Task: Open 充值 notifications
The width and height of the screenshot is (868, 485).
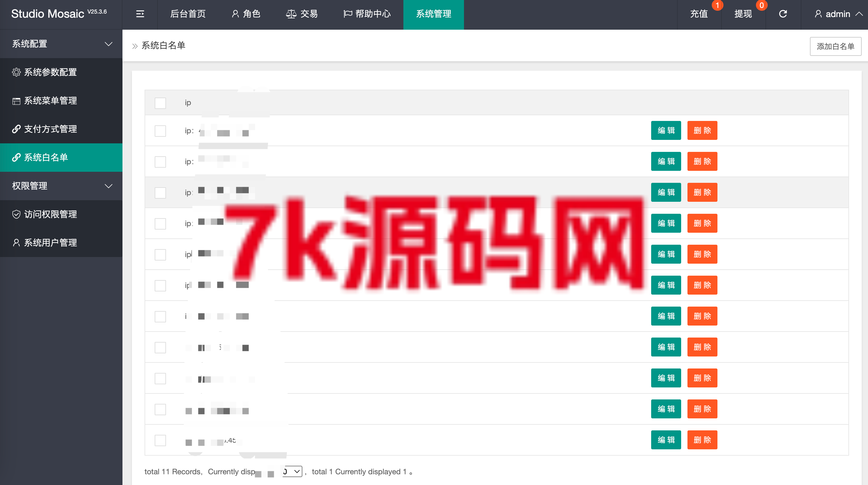Action: click(x=699, y=14)
